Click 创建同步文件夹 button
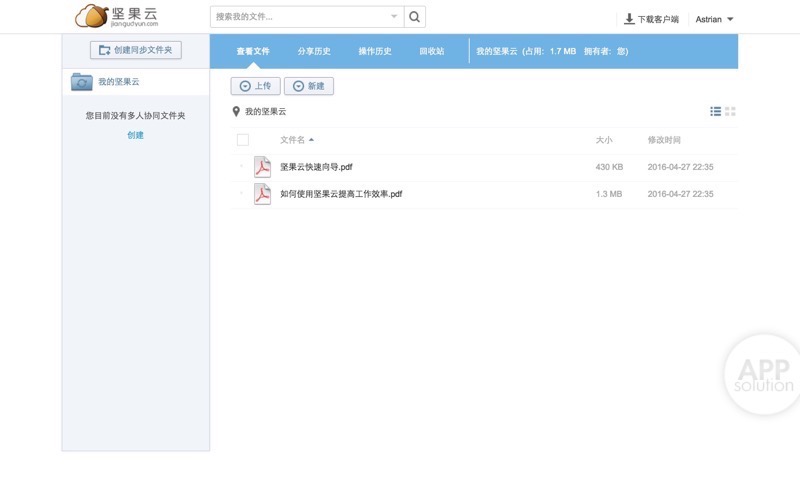The image size is (800, 486). click(136, 50)
